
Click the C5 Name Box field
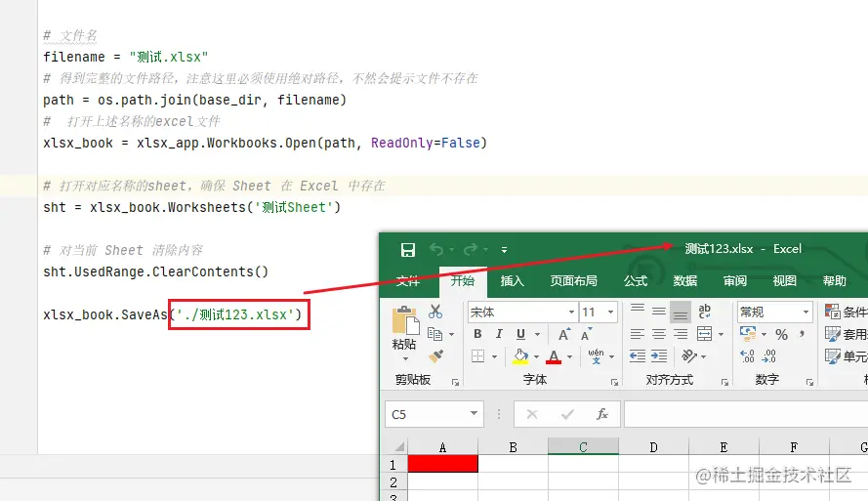pos(434,414)
